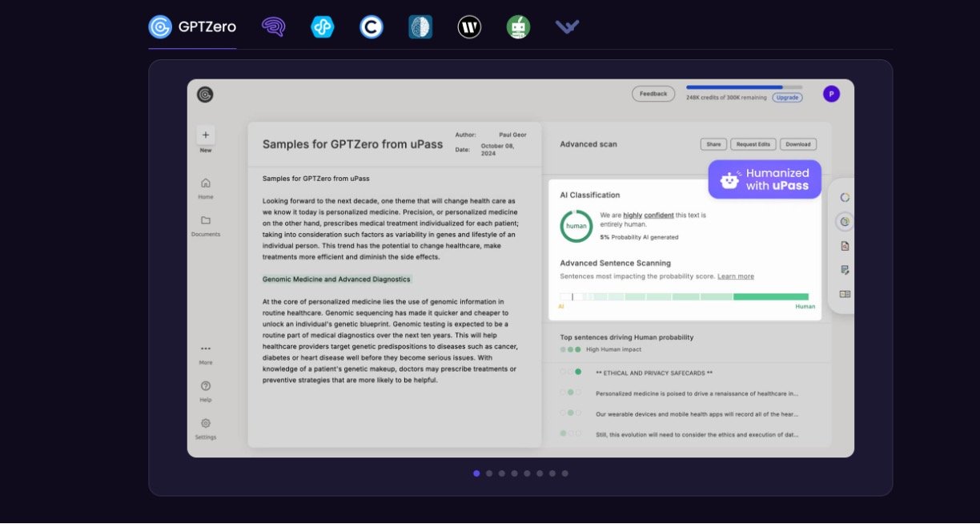Click the plus New scan icon
Image resolution: width=980 pixels, height=524 pixels.
point(206,135)
